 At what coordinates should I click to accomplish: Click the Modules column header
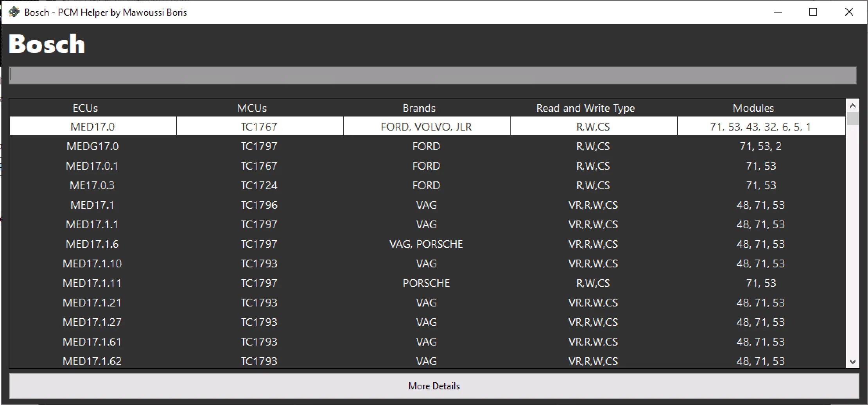coord(753,108)
